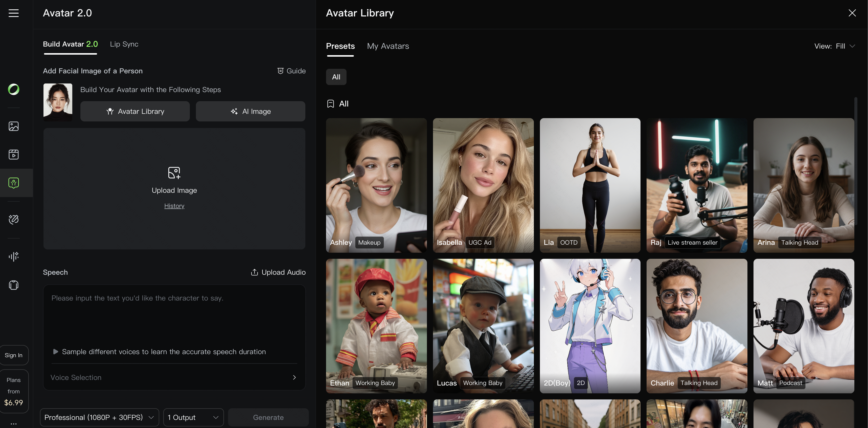This screenshot has height=428, width=868.
Task: Open the image generation sidebar icon
Action: (x=13, y=126)
